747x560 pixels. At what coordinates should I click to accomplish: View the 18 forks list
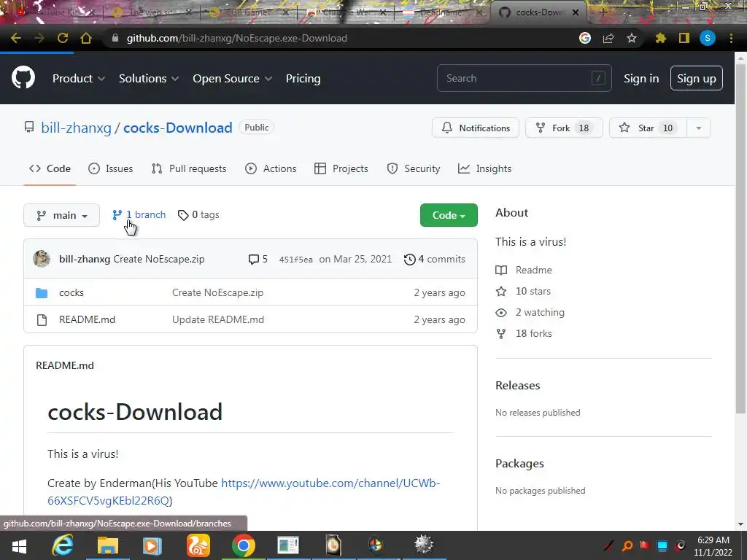(x=533, y=333)
